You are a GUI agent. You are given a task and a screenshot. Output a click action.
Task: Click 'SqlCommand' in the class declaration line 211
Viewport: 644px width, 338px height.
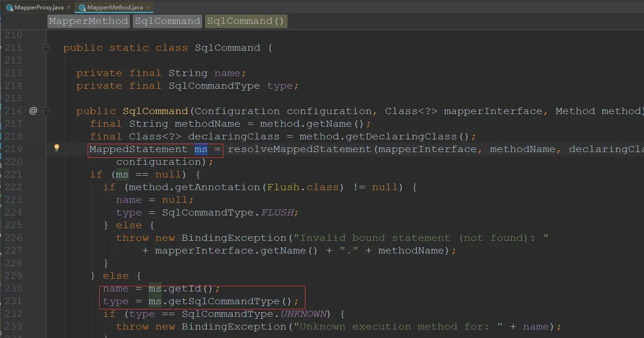click(x=227, y=47)
